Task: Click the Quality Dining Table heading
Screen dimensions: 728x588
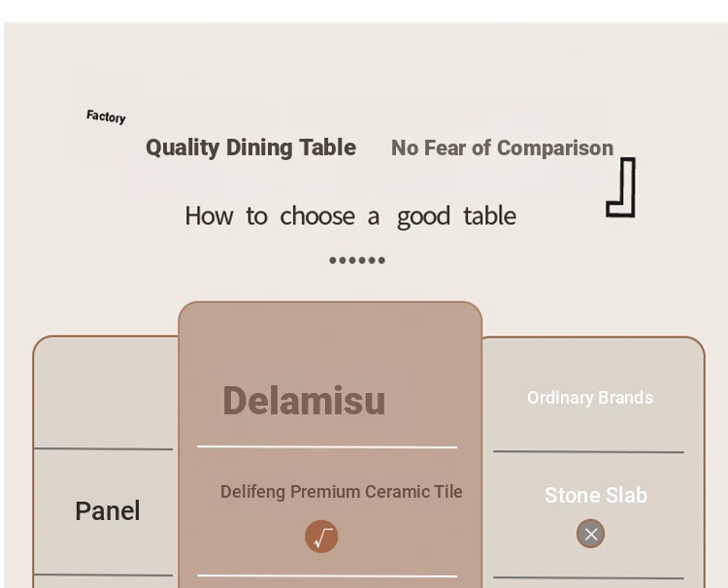Action: click(250, 148)
